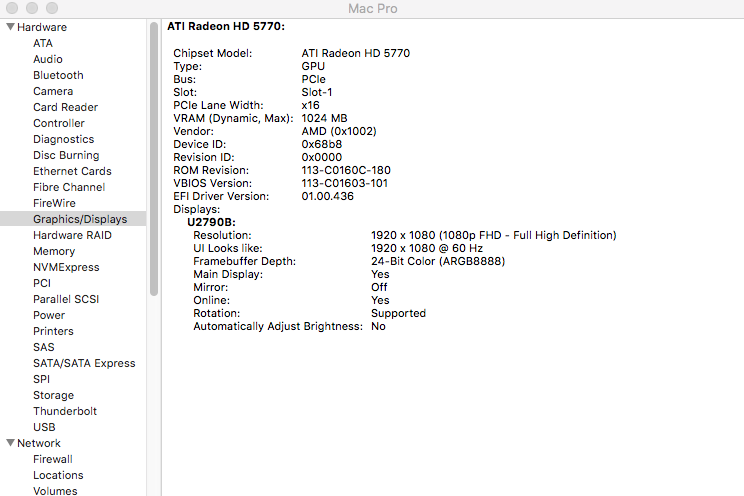Click the ATI Radeon HD 5770 heading
This screenshot has height=496, width=744.
226,26
